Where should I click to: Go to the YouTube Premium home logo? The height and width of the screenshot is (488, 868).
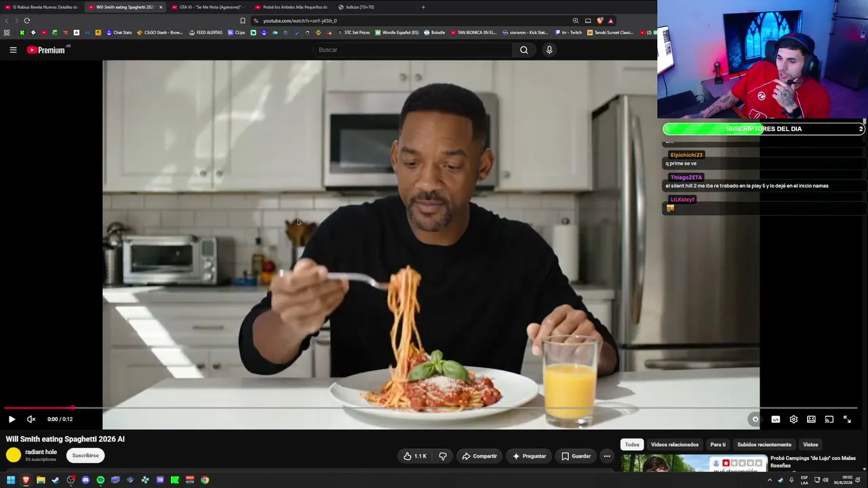coord(46,50)
